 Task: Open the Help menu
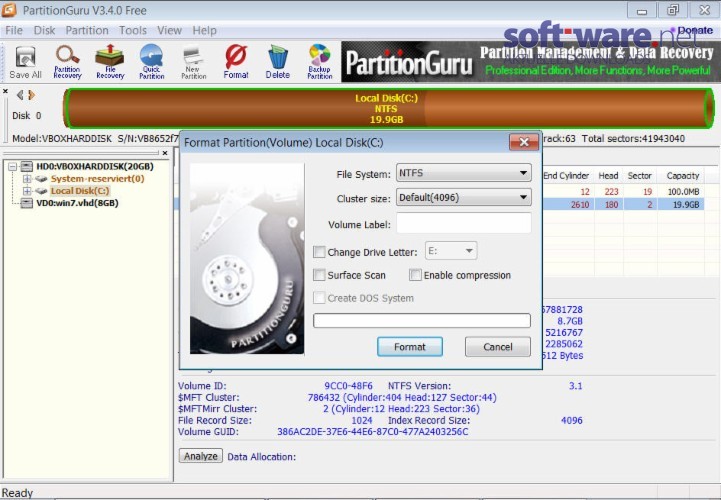[x=204, y=30]
